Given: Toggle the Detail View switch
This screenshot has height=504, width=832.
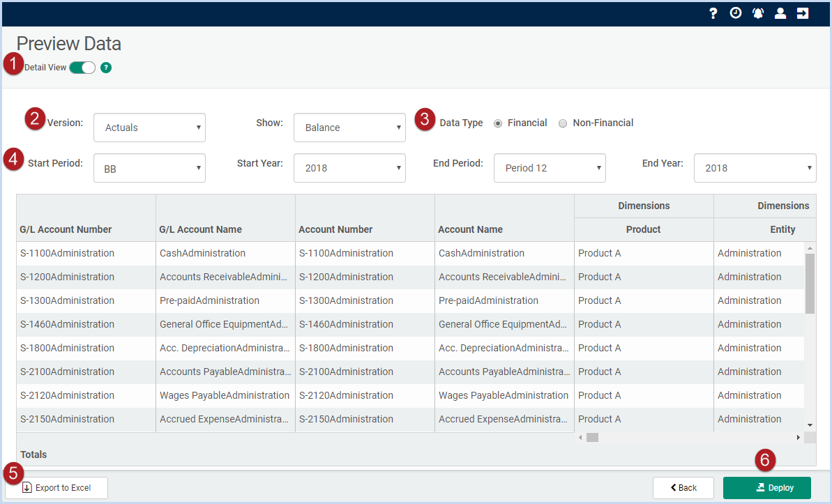Looking at the screenshot, I should (x=82, y=68).
